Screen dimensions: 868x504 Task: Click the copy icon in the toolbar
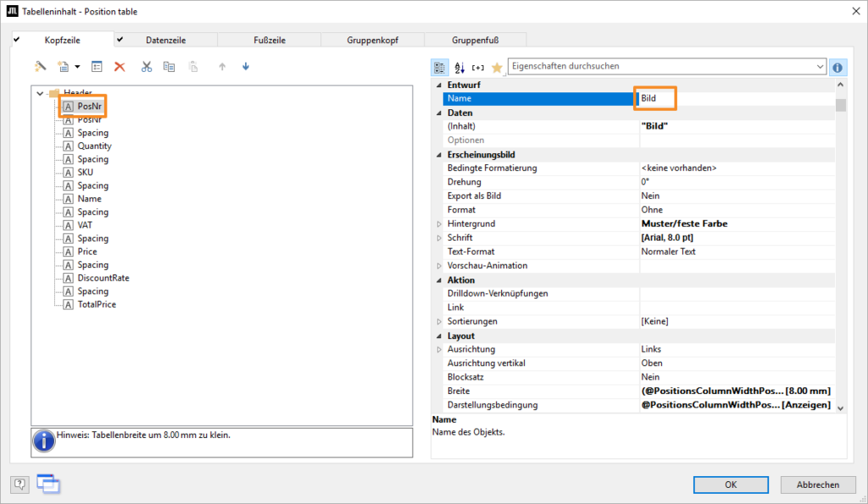tap(169, 66)
